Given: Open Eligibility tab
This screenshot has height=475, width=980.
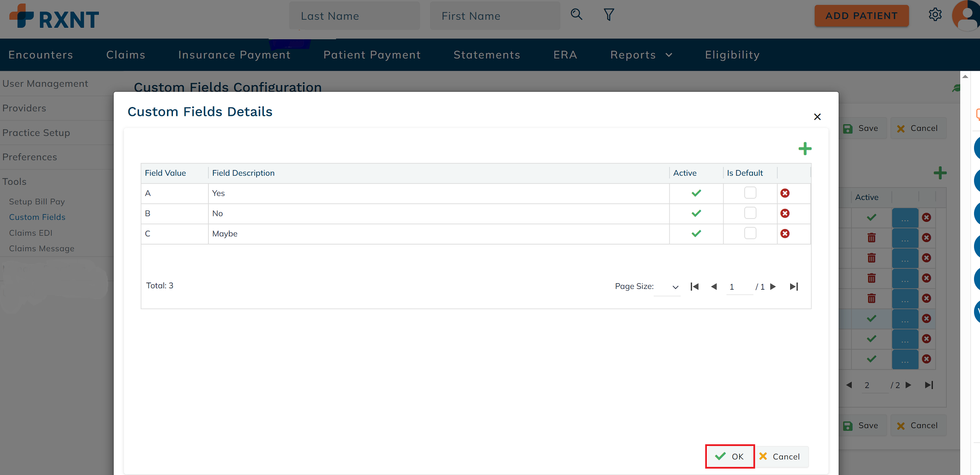Looking at the screenshot, I should point(732,55).
